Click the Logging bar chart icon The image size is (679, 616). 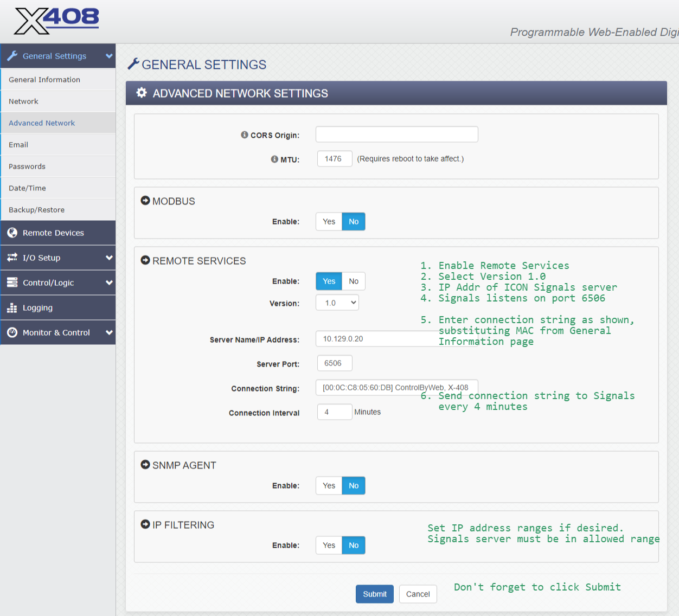12,308
